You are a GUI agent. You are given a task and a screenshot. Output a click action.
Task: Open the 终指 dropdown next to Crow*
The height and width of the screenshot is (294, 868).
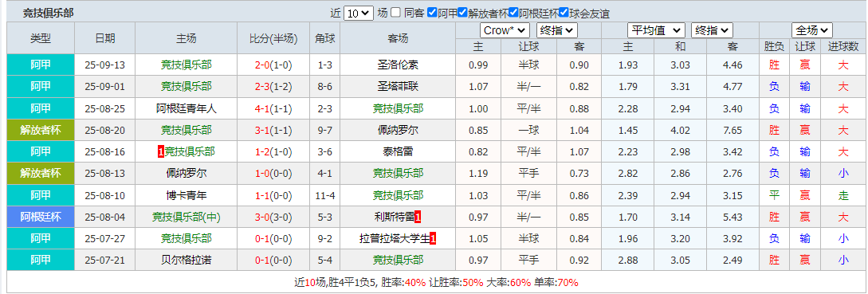(557, 30)
